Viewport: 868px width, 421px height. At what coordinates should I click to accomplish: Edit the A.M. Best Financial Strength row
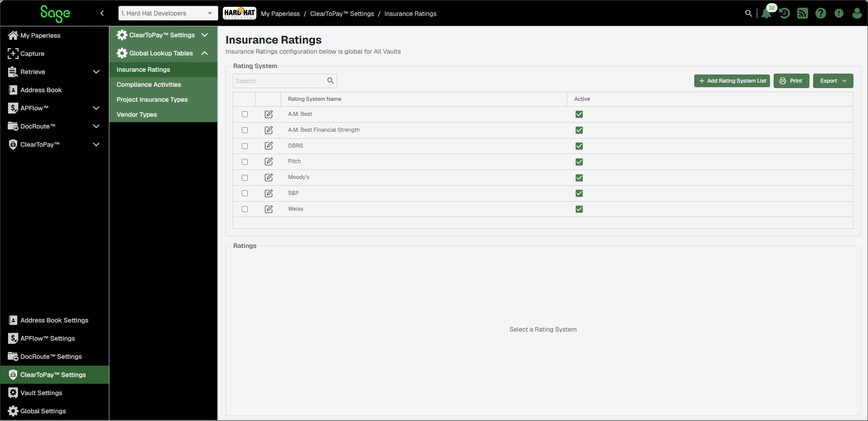(269, 130)
